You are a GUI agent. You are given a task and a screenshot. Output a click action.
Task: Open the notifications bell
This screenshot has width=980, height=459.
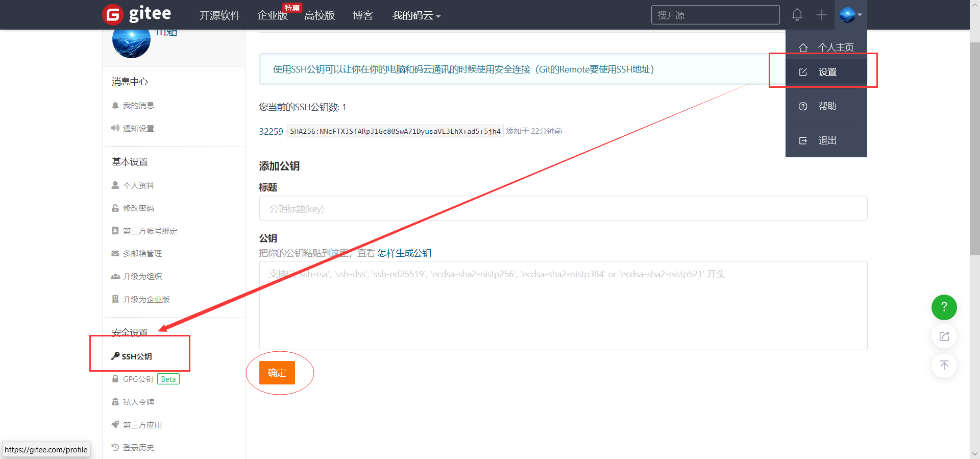coord(797,15)
